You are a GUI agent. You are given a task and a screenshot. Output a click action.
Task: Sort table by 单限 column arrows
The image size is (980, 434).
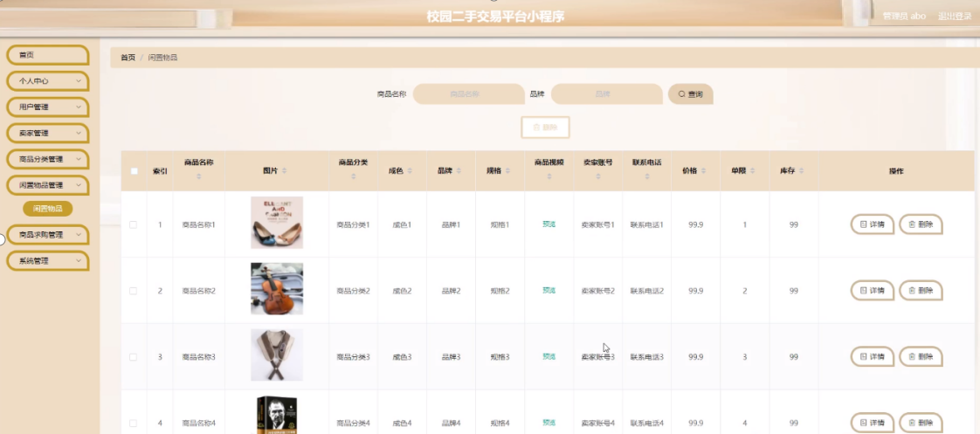coord(753,171)
